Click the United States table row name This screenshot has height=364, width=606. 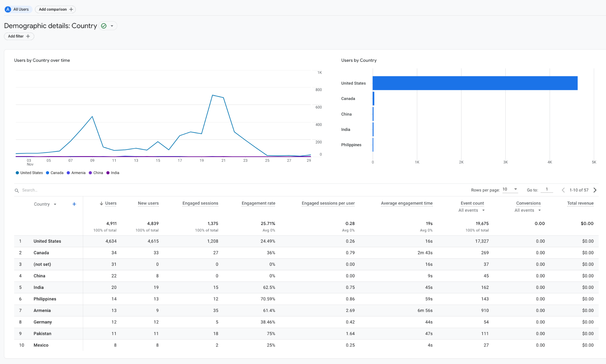tap(47, 241)
